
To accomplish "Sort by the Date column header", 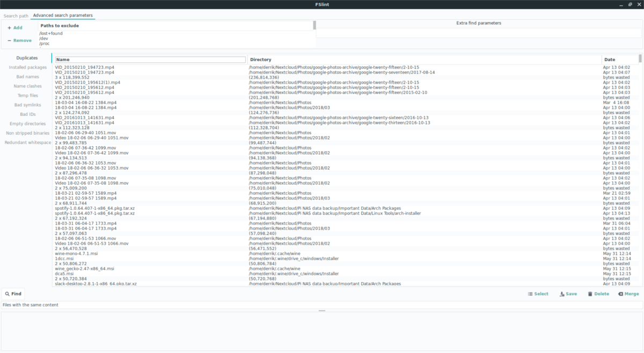I will click(x=620, y=60).
